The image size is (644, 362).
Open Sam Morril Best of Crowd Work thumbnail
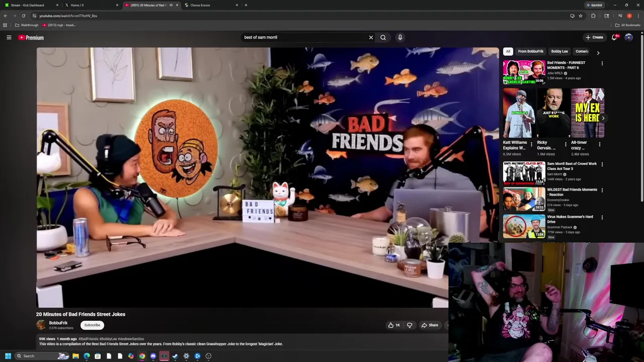click(x=524, y=173)
